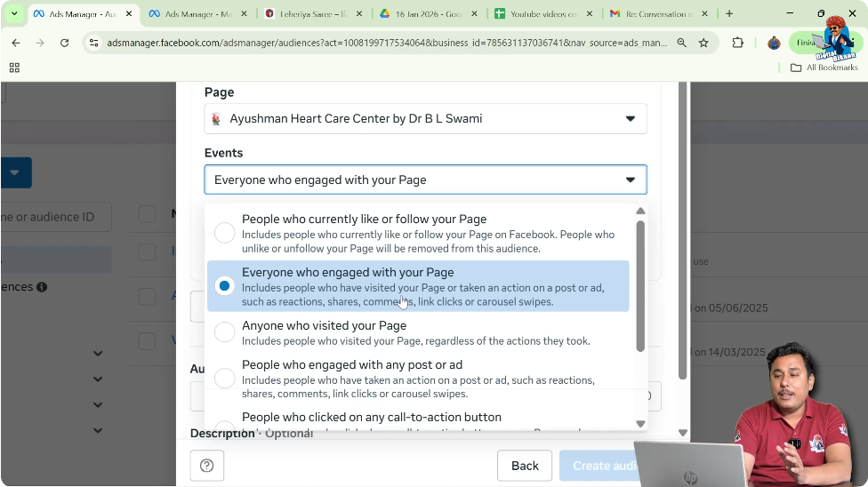The image size is (868, 487).
Task: Bookmark this page with star icon
Action: 703,43
